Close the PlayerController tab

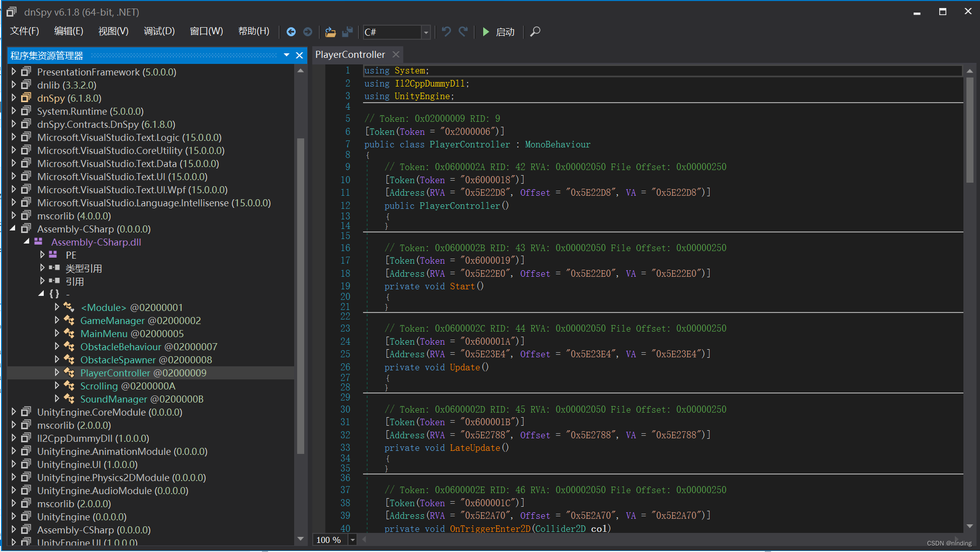click(396, 54)
